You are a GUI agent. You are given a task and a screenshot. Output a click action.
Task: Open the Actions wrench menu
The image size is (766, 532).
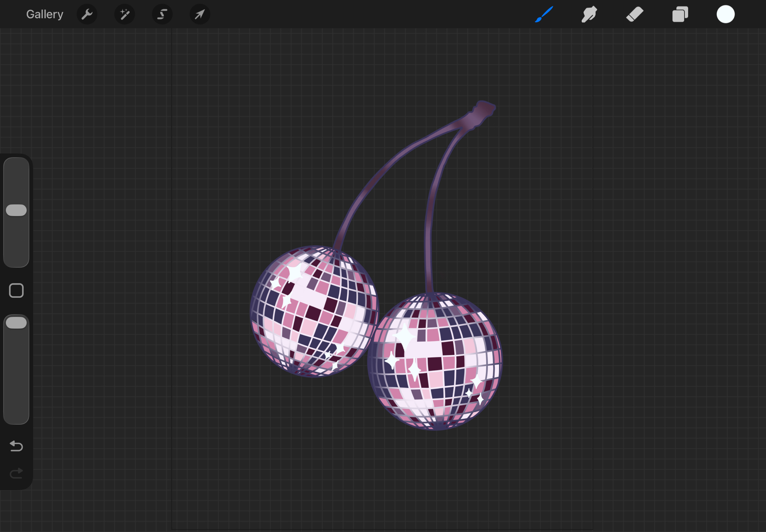click(x=87, y=14)
